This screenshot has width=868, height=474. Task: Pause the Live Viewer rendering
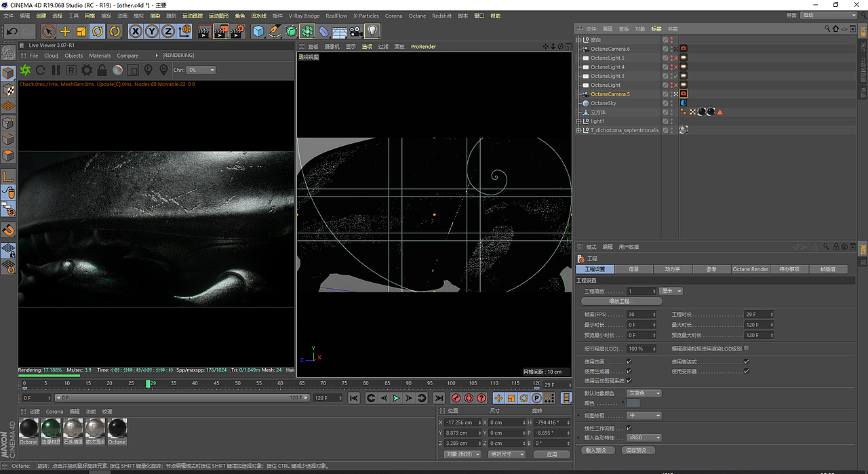pyautogui.click(x=56, y=70)
